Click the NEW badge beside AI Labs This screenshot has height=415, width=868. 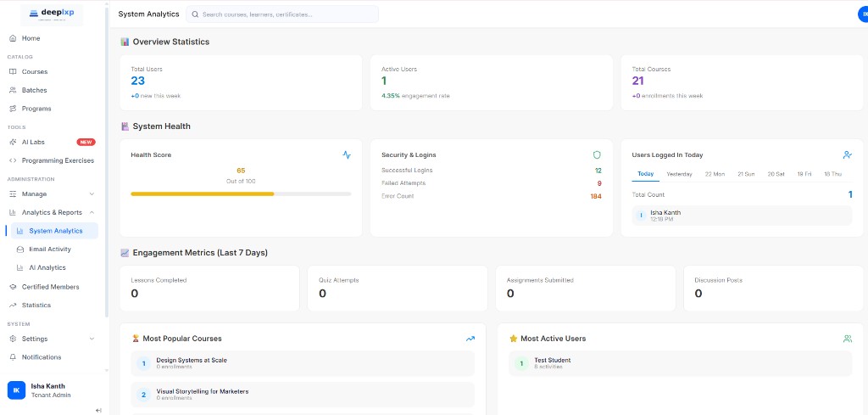pyautogui.click(x=86, y=142)
